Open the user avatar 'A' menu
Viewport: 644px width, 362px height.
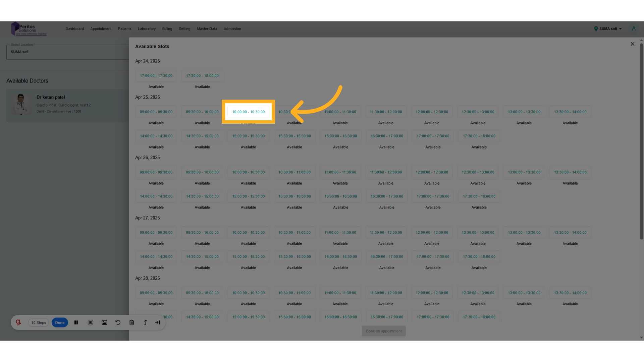click(x=634, y=29)
